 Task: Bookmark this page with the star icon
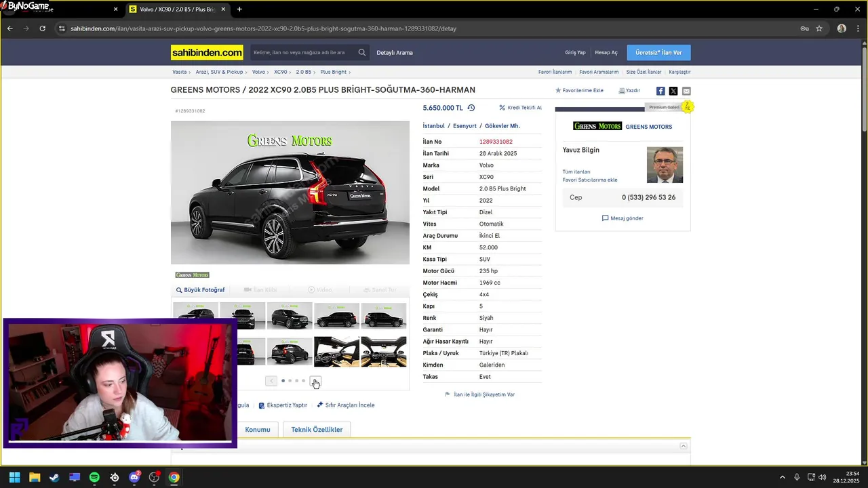[x=819, y=28]
